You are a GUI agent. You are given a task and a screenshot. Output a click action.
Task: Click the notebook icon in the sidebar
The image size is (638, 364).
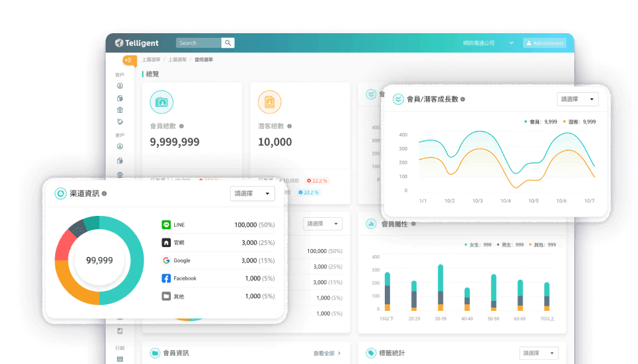[120, 331]
